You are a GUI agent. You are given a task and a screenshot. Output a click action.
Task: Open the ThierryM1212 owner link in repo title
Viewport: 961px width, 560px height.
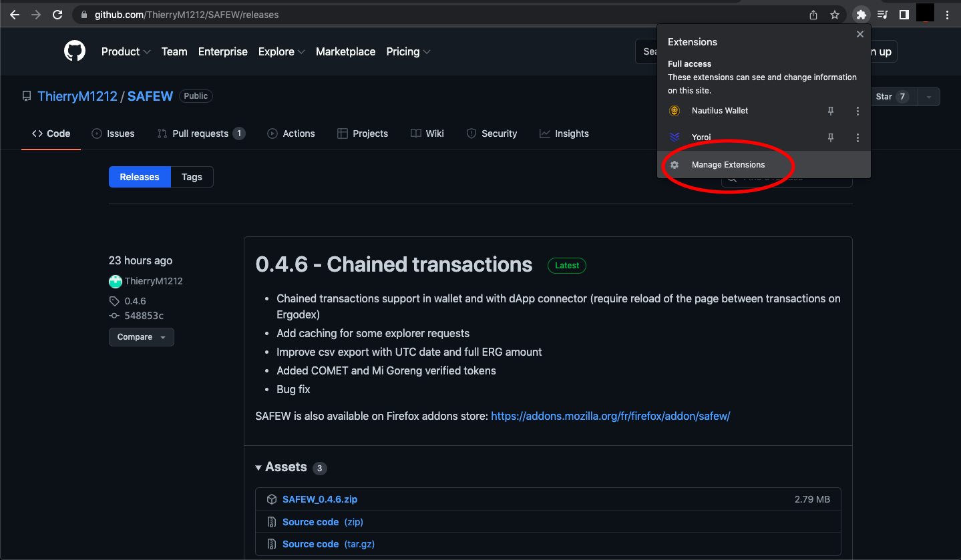point(77,96)
